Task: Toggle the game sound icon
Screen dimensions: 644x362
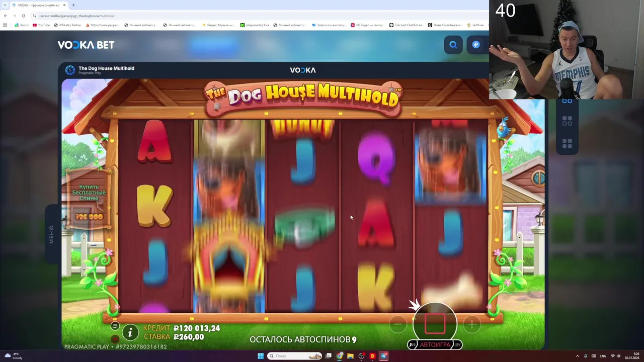Action: point(115,339)
